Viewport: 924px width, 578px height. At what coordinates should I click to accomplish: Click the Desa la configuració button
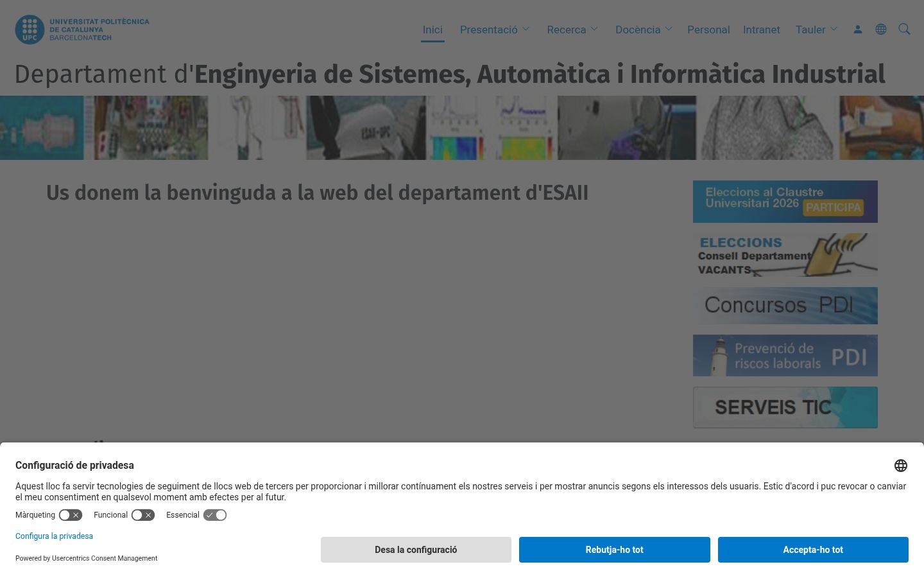pyautogui.click(x=416, y=550)
